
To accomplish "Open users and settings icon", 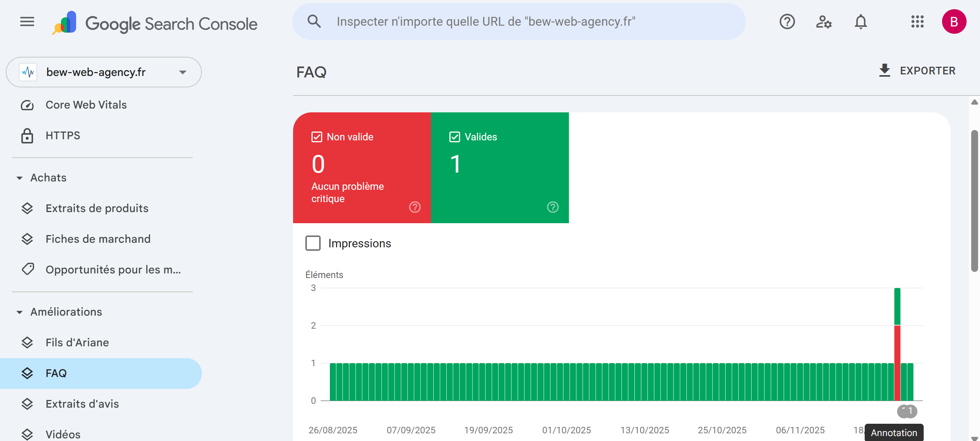I will [824, 21].
